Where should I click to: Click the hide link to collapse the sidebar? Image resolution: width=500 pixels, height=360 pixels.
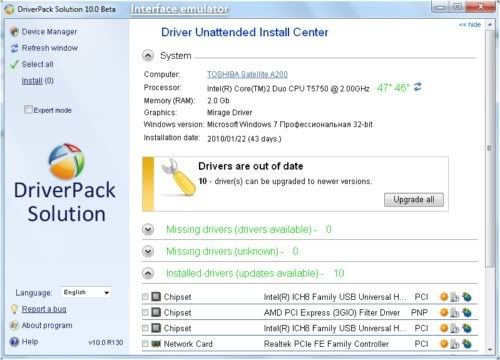point(470,24)
